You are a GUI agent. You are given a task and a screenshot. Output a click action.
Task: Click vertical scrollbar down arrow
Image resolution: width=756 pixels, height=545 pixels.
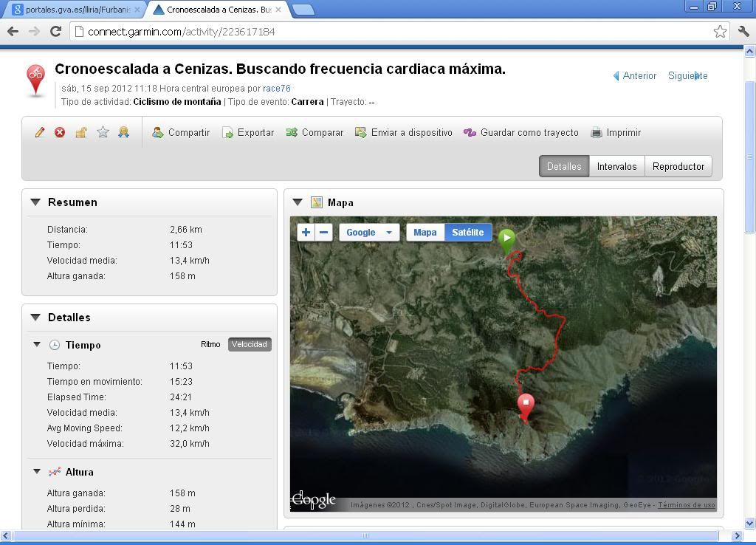(x=750, y=523)
